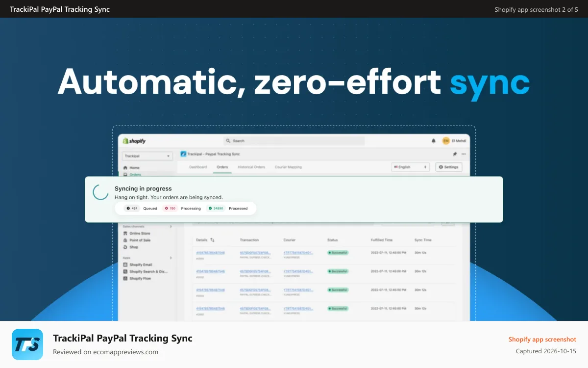Click the Shopify Email app icon
This screenshot has width=588, height=368.
coord(125,265)
